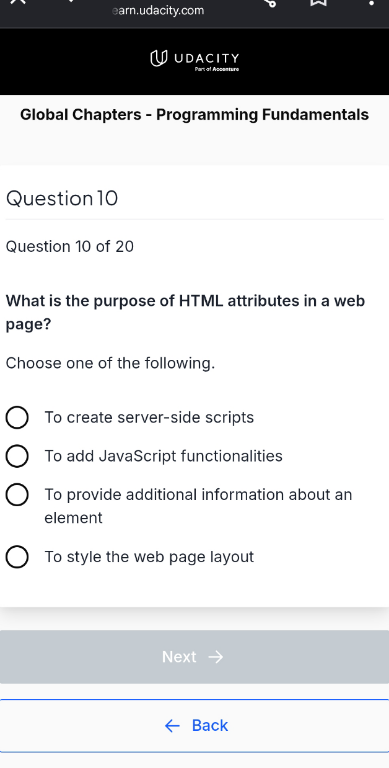The height and width of the screenshot is (768, 389).
Task: Choose the 'To provide additional information' radio option
Action: coord(17,495)
